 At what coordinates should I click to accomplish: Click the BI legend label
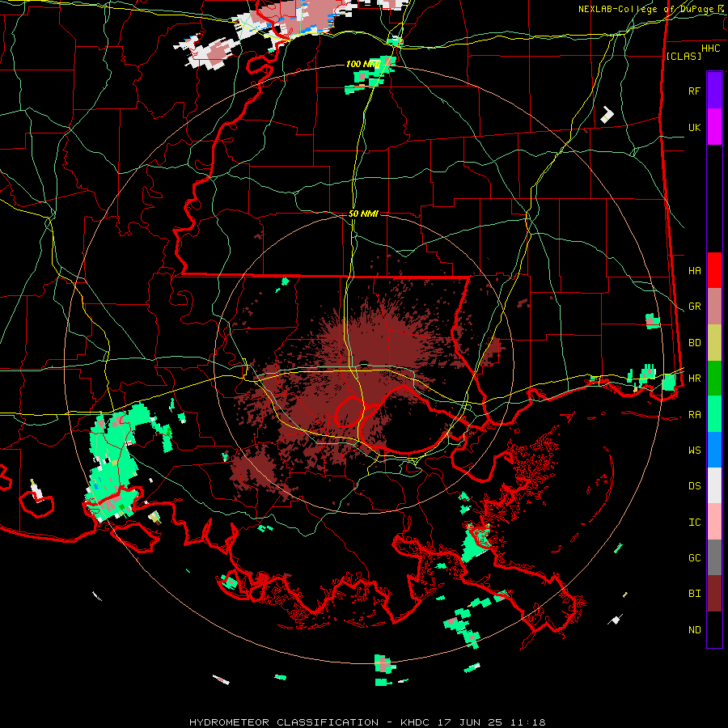(694, 594)
